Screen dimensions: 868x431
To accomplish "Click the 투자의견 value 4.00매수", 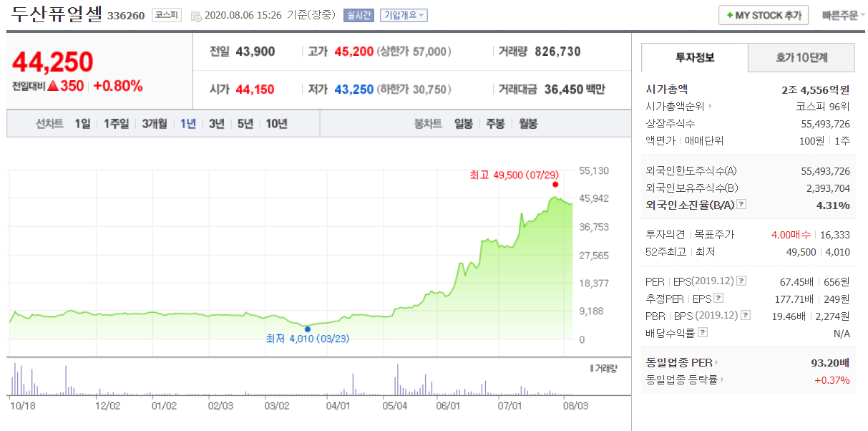I will 790,234.
